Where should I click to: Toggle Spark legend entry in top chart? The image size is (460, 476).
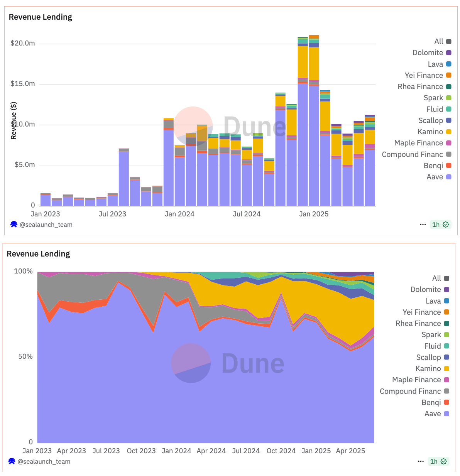click(x=438, y=98)
